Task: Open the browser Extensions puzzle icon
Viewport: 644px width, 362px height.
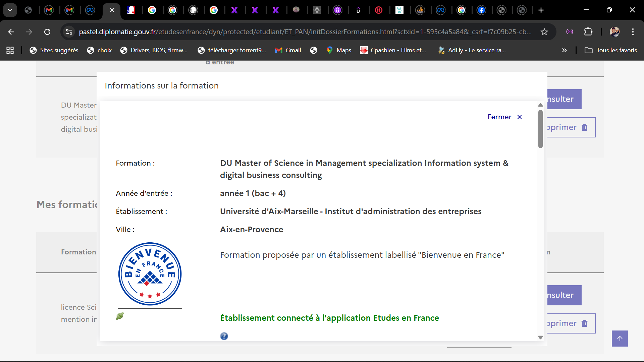Action: coord(588,32)
